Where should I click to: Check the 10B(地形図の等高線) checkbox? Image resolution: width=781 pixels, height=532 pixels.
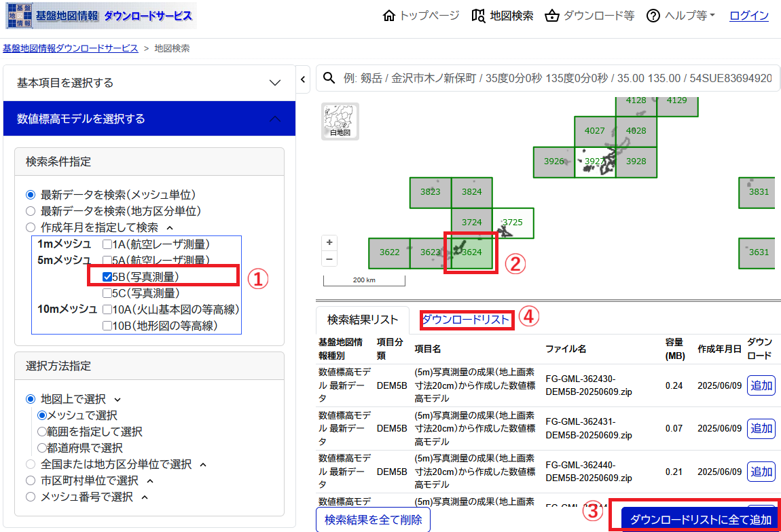(107, 326)
